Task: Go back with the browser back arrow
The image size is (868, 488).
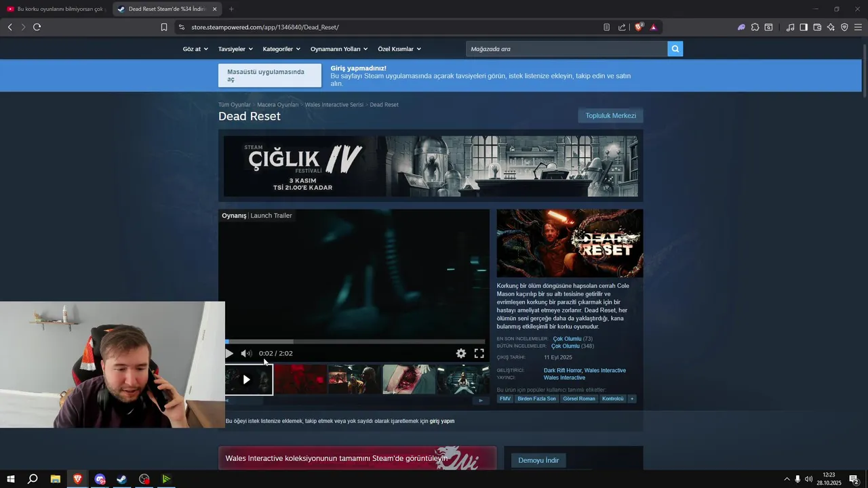Action: pyautogui.click(x=9, y=27)
